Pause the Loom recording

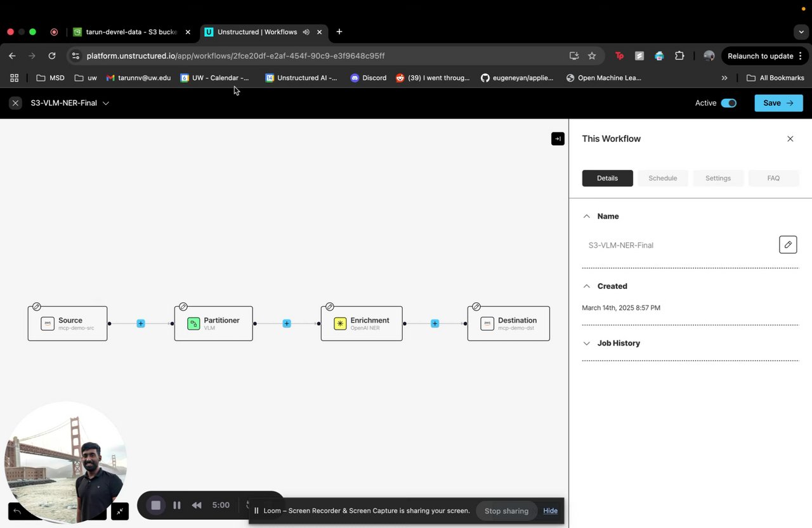click(177, 505)
